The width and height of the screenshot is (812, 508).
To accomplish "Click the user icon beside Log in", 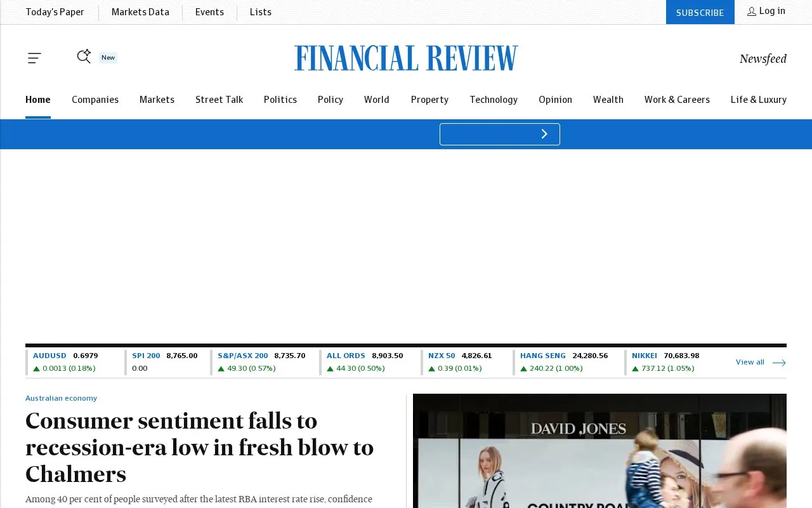I will 752,11.
